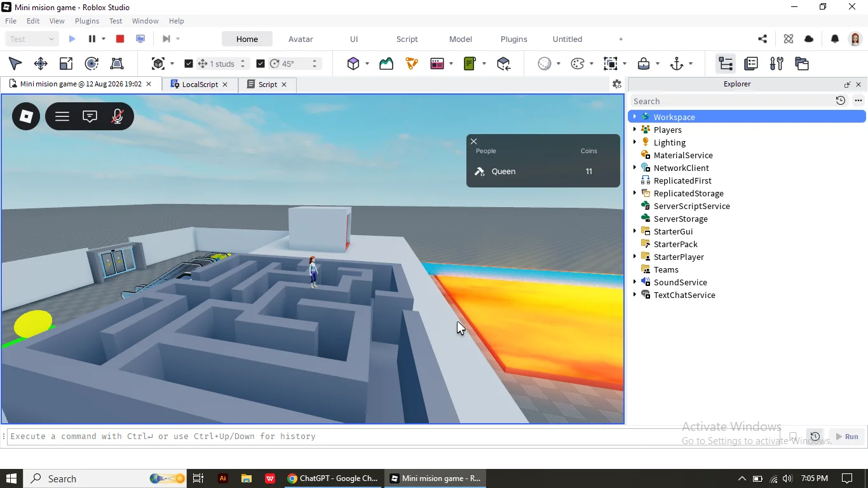The image size is (868, 488).
Task: Activate the Scale tool
Action: pos(66,64)
